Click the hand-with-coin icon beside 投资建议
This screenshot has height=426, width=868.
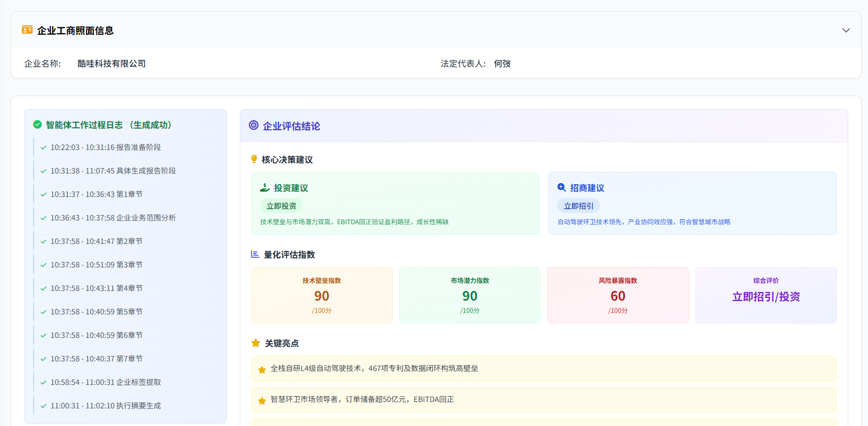click(x=264, y=187)
